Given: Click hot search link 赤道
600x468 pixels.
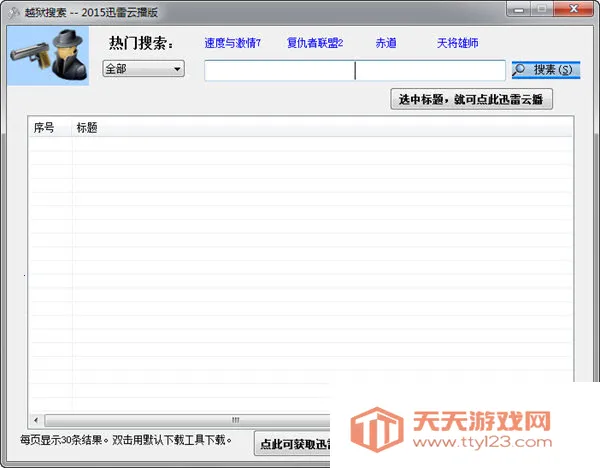Looking at the screenshot, I should coord(386,43).
